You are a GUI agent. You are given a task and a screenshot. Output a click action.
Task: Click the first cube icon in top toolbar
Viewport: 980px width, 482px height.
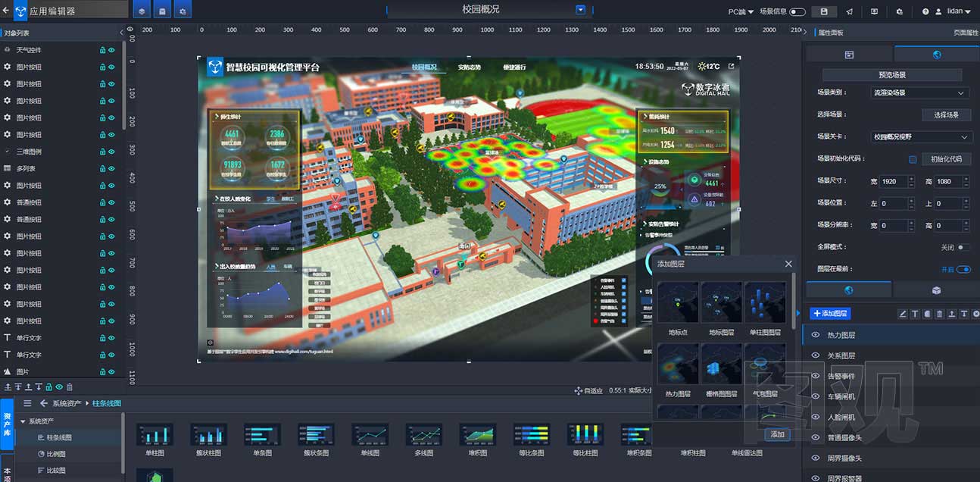(142, 11)
